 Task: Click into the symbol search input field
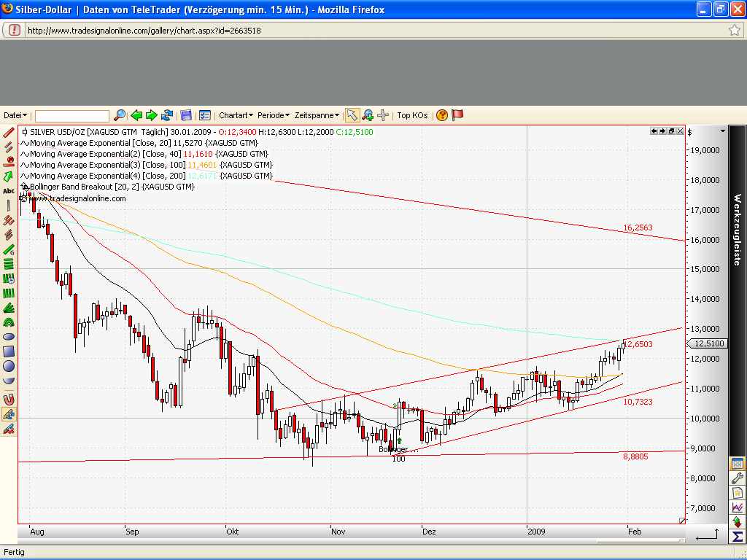tap(72, 116)
